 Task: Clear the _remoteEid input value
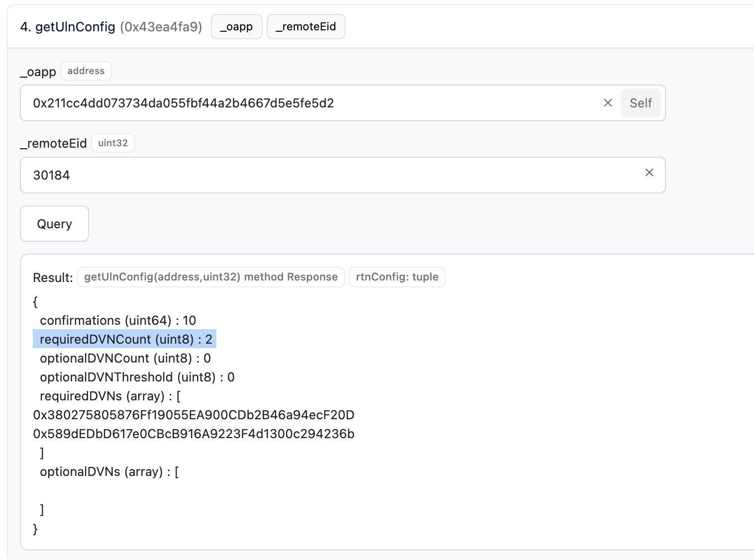tap(649, 173)
